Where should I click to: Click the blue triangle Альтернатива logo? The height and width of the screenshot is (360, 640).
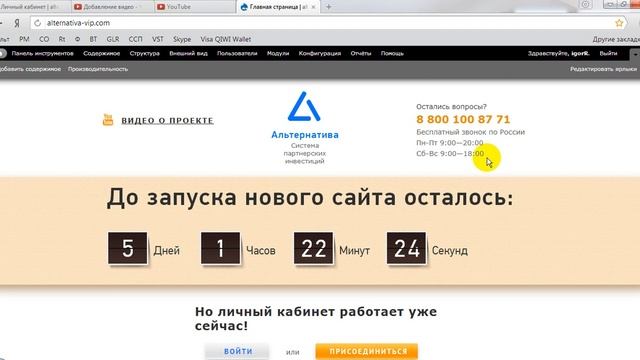304,107
